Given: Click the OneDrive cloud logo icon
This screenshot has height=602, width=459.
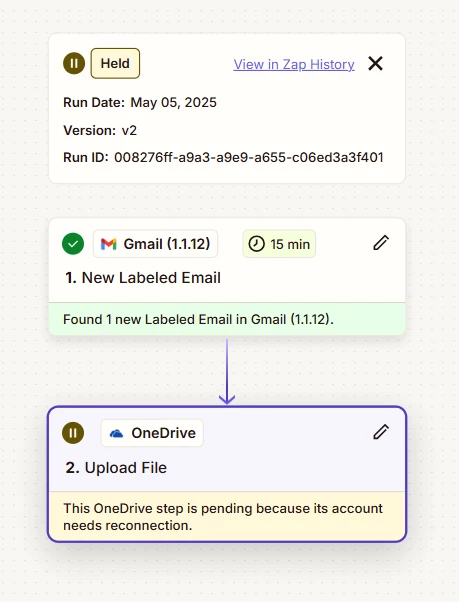Looking at the screenshot, I should [116, 433].
